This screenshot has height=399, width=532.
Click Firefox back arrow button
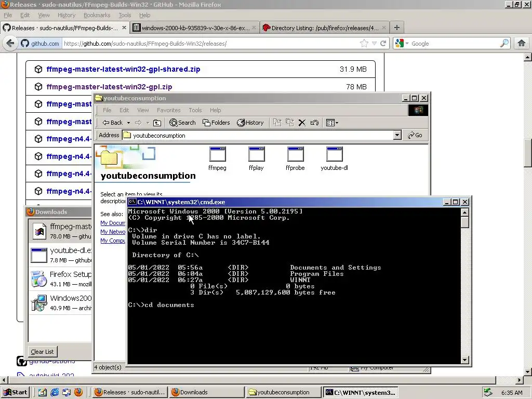click(x=10, y=44)
